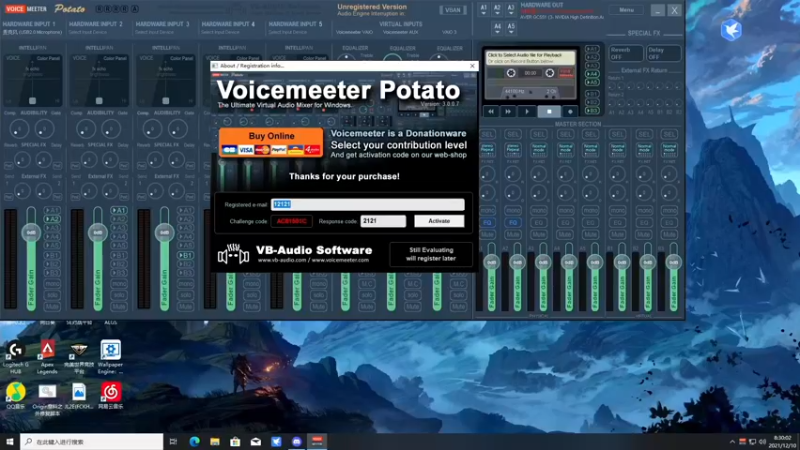
Task: Click the Buy Online button
Action: pos(271,142)
